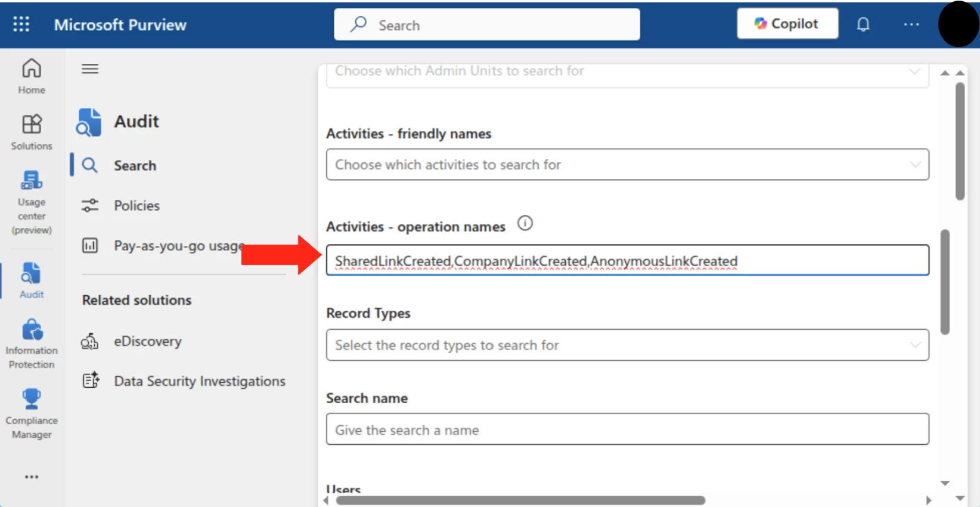Click the Search name input field

click(x=628, y=429)
